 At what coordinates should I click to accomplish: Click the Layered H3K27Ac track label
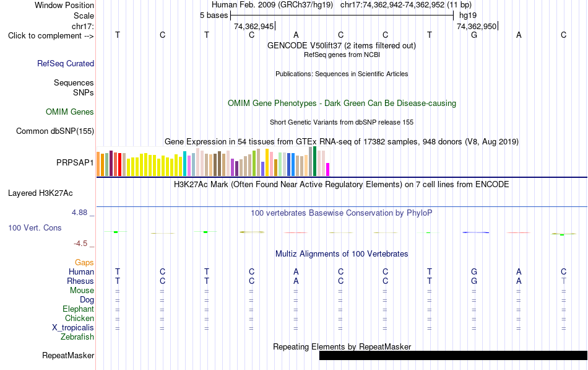(x=40, y=193)
